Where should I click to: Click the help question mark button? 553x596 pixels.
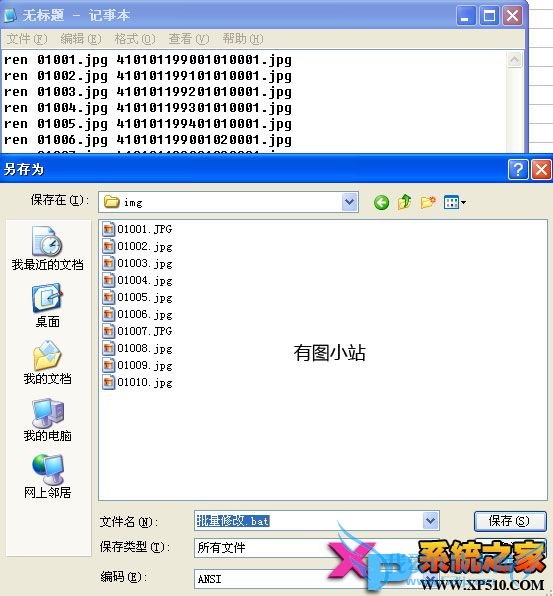518,169
